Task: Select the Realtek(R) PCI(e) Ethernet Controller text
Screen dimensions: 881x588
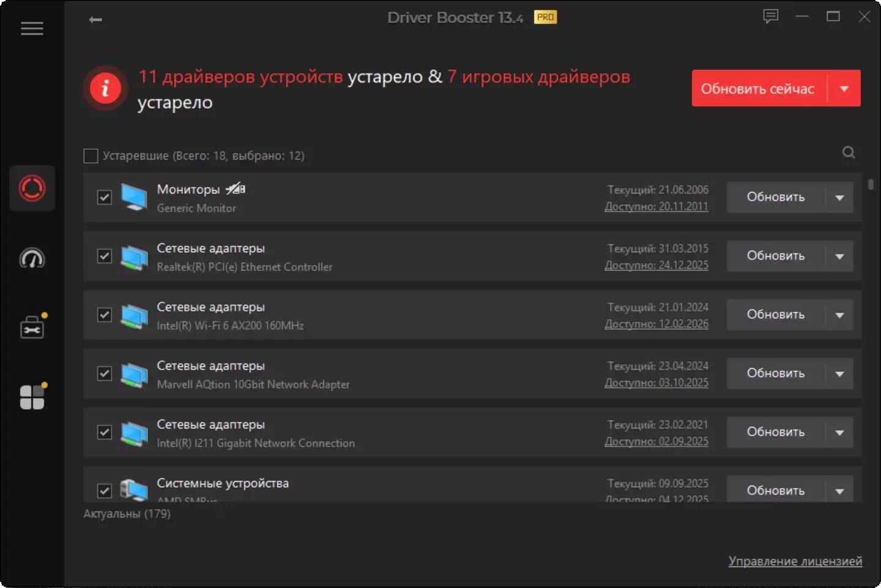Action: (245, 267)
